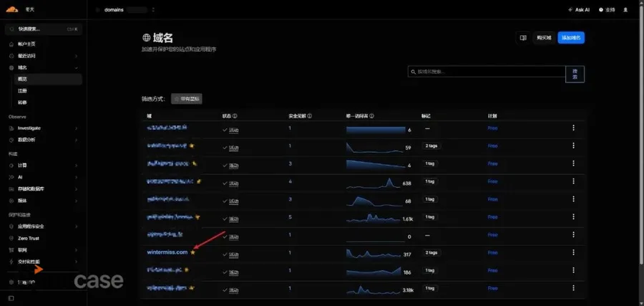Click the info icon beside 安全见解 column header
Viewport: 644px width, 306px height.
[x=309, y=116]
